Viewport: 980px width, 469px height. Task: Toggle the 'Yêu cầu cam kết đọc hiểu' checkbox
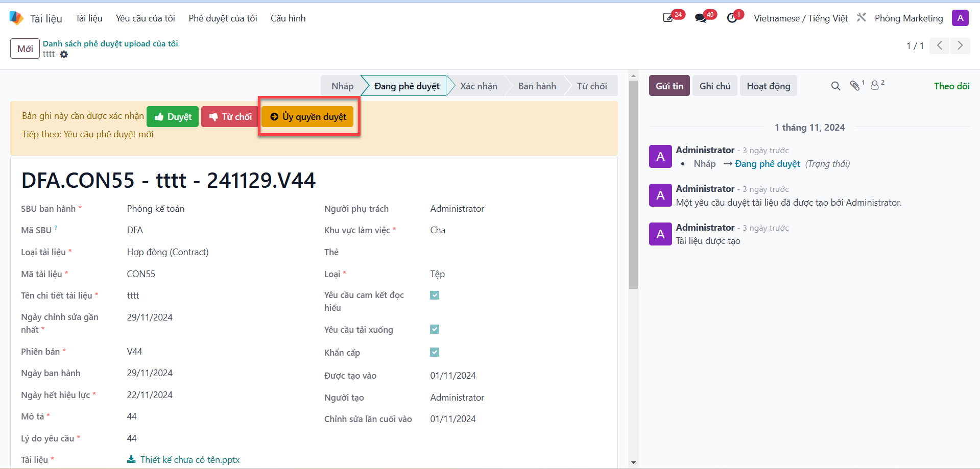point(435,295)
